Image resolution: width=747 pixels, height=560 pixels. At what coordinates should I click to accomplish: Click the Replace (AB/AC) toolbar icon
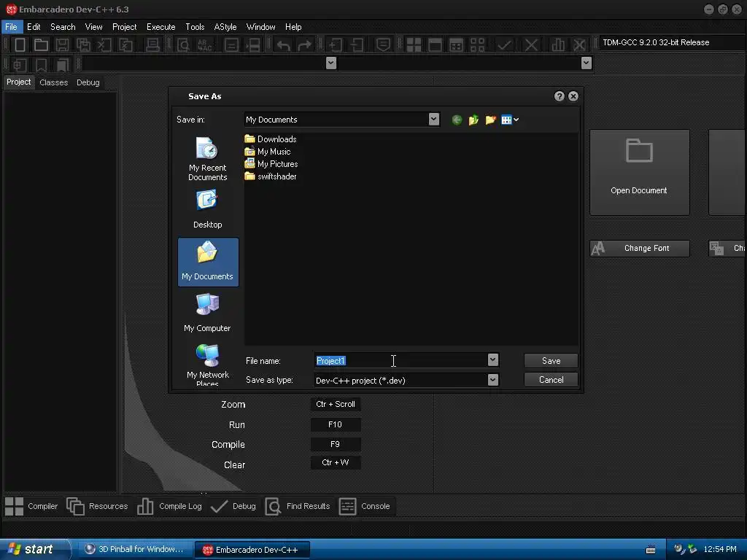205,45
